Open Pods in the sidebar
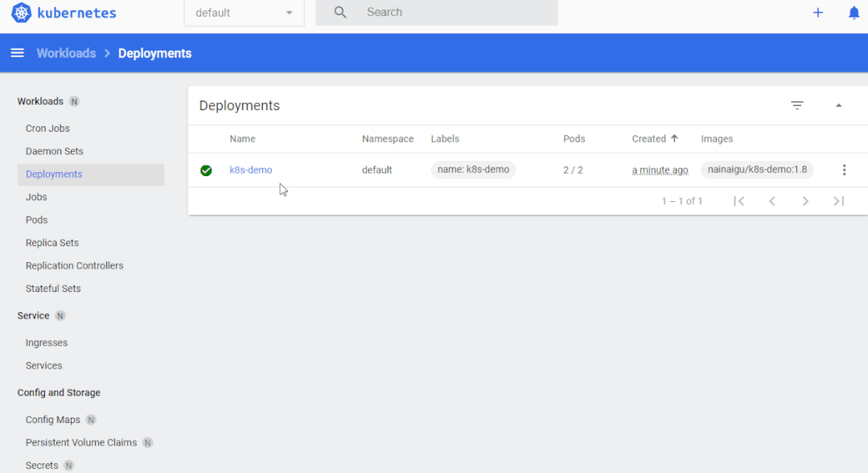Viewport: 868px width, 473px height. coord(36,220)
